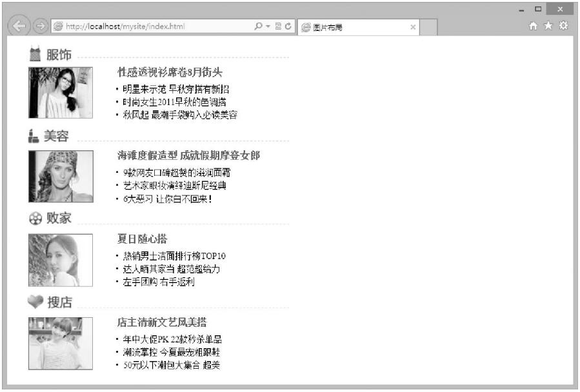Viewport: 580px width, 392px height.
Task: Open Favorites with the star icon
Action: click(x=548, y=26)
